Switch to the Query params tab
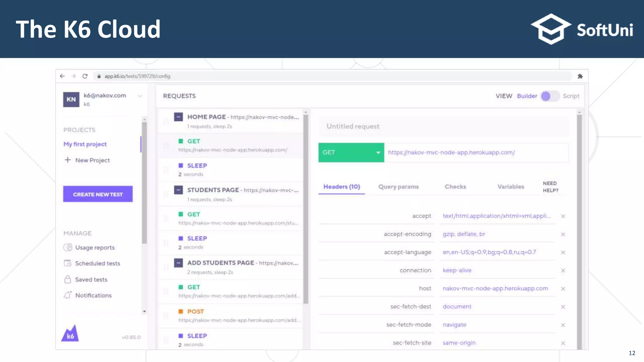This screenshot has height=362, width=644. pos(398,187)
